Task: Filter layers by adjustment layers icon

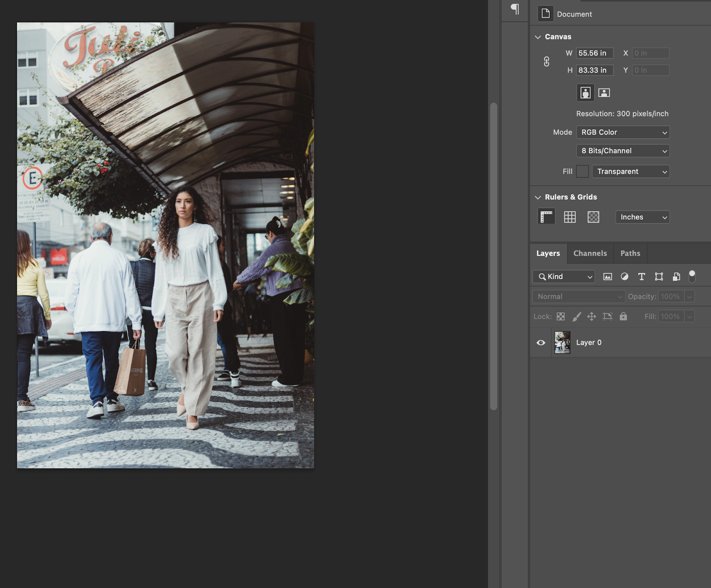Action: pyautogui.click(x=624, y=276)
